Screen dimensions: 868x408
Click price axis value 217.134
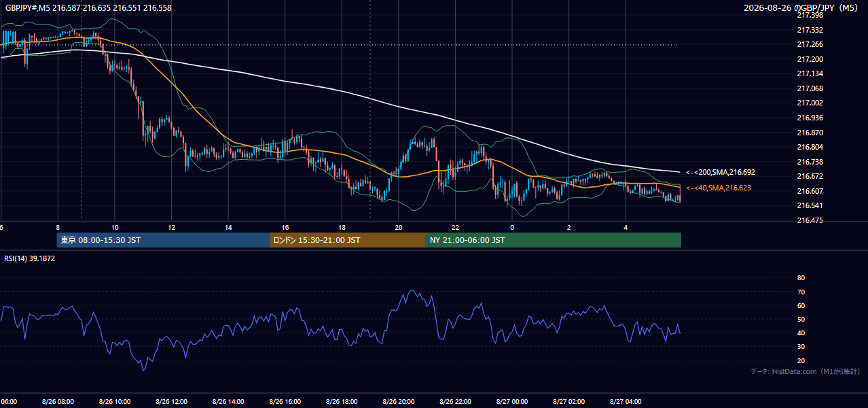point(810,73)
